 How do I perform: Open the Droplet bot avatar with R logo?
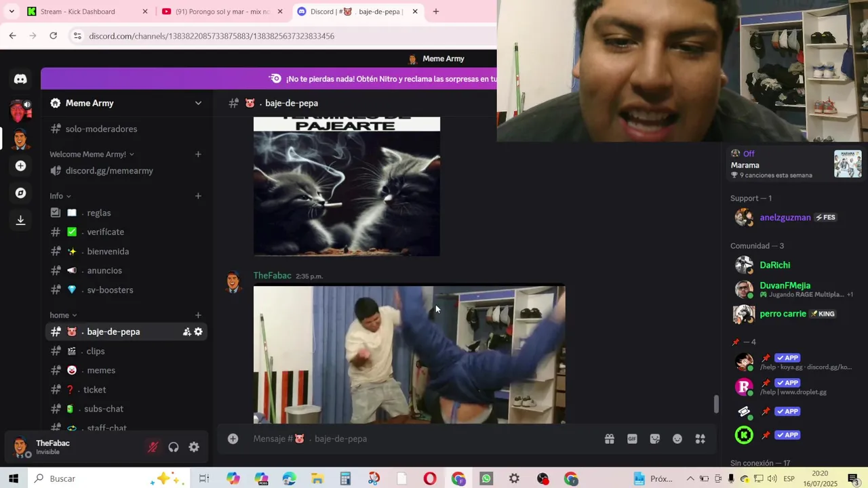[x=744, y=387]
